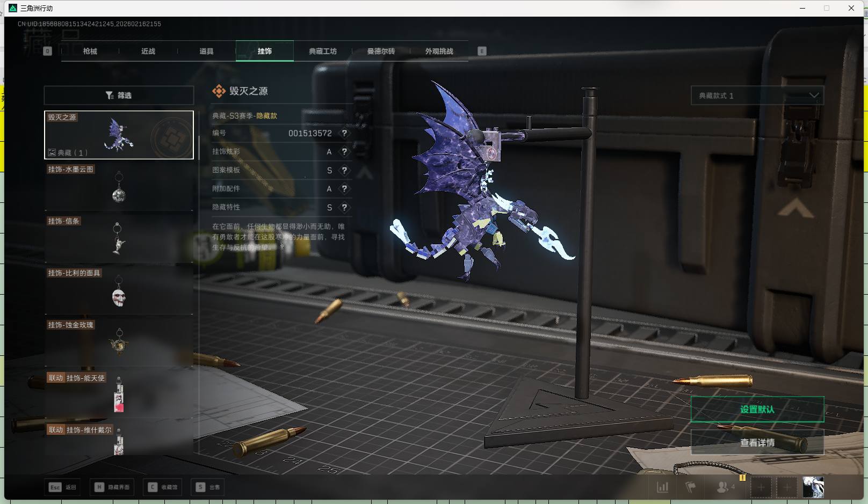Expand the 典藏款式 1 dropdown
The image size is (868, 504).
point(757,96)
